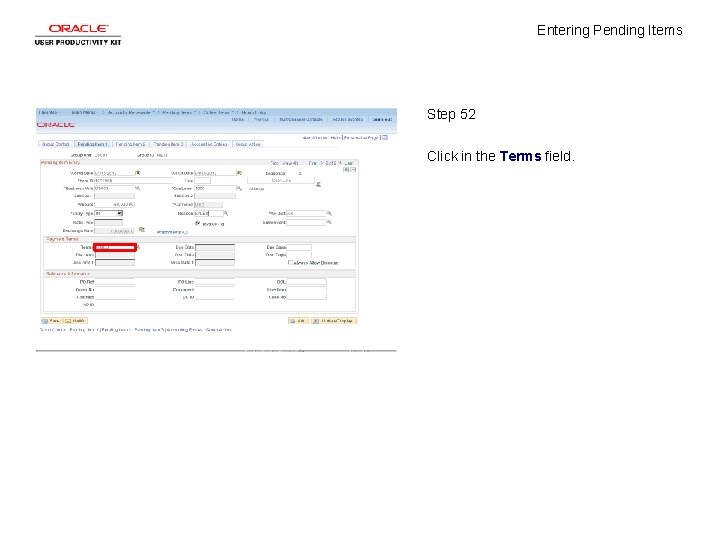720x540 pixels.
Task: Click in the PO Line field
Action: (214, 281)
